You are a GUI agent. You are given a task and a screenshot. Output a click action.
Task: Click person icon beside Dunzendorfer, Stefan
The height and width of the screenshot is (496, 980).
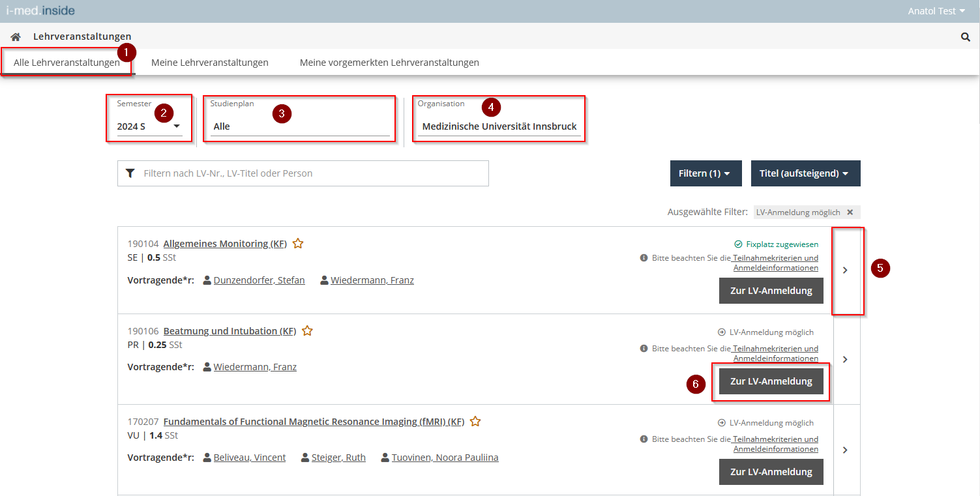[x=207, y=280]
